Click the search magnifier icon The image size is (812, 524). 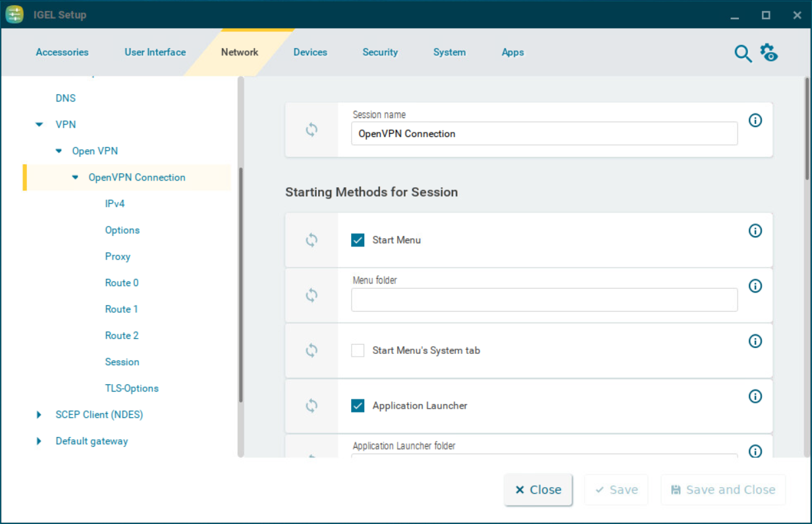tap(743, 54)
